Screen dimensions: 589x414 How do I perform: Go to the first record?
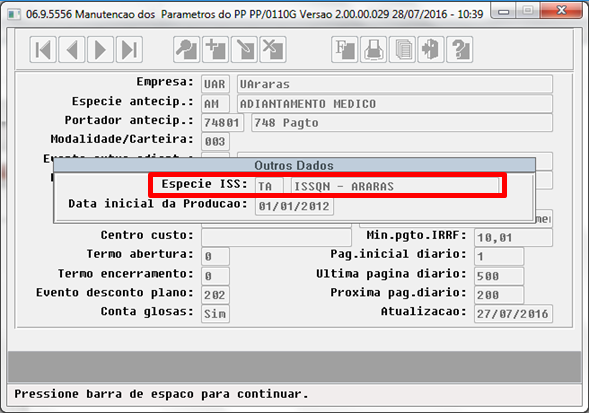[43, 49]
